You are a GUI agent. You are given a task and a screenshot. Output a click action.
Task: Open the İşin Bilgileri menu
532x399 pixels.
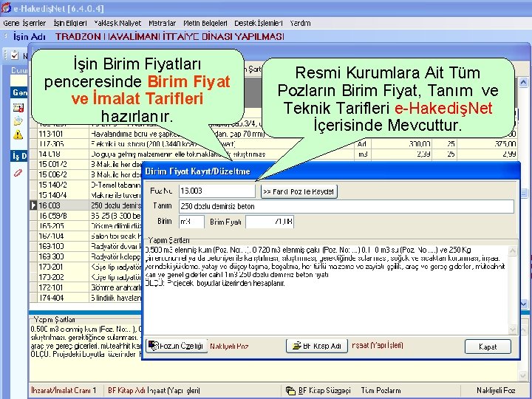[x=70, y=23]
